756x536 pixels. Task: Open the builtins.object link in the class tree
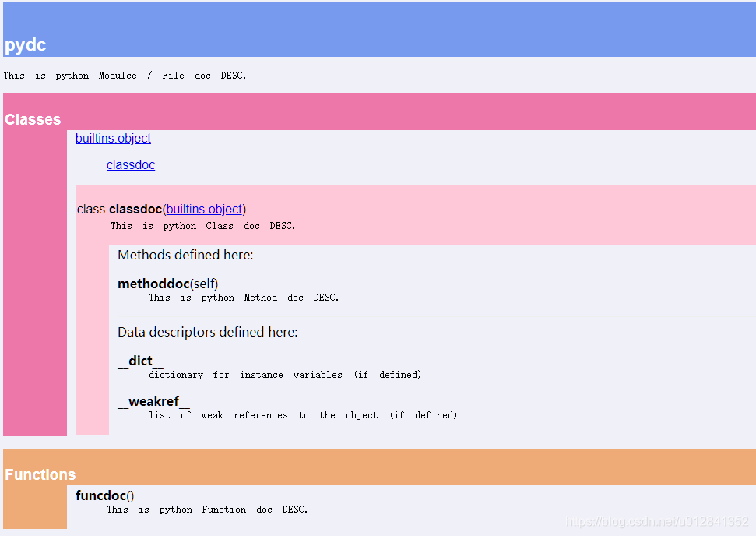[x=113, y=138]
